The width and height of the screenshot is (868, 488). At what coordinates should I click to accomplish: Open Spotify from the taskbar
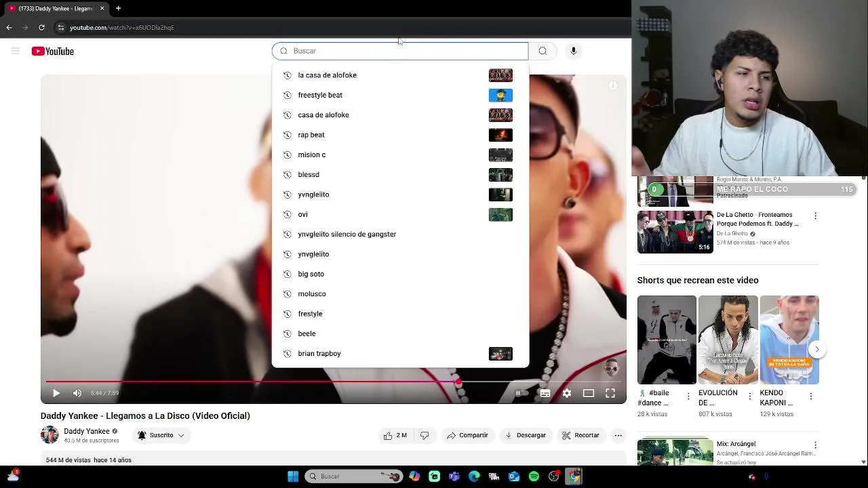click(534, 476)
